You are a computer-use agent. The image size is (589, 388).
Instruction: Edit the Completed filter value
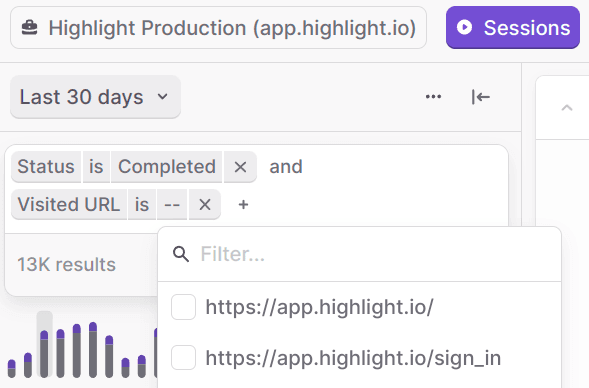(167, 167)
